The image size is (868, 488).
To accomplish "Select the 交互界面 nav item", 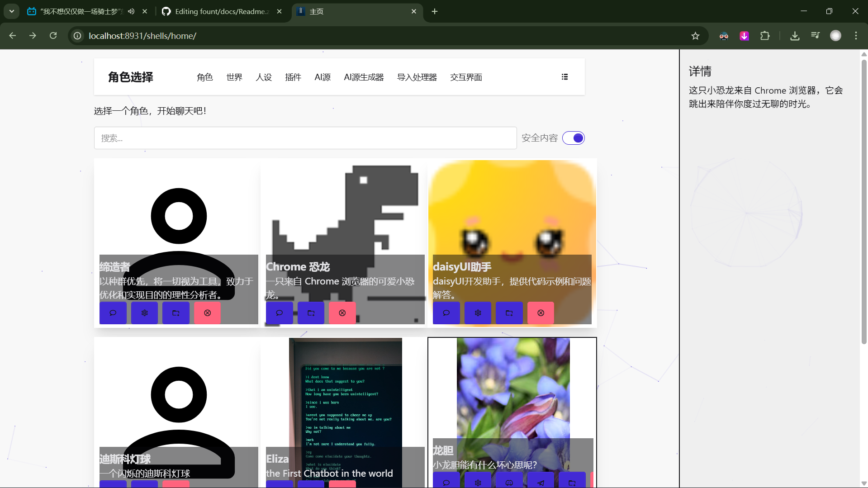I will coord(466,77).
